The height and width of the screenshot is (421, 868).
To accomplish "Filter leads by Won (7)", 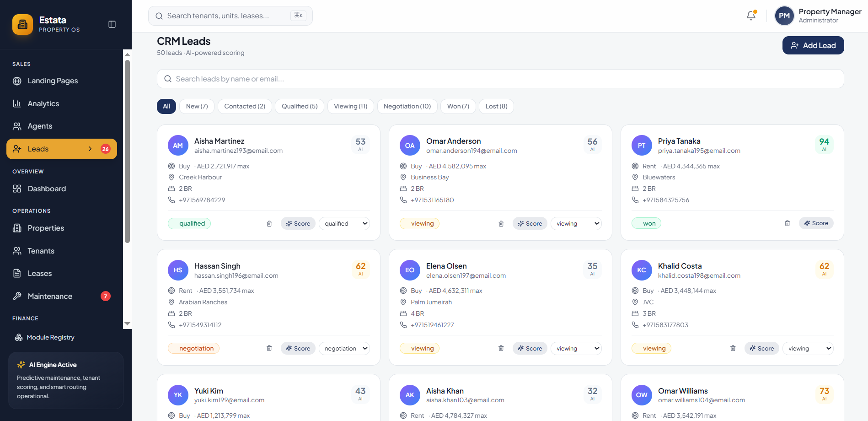I will [458, 106].
